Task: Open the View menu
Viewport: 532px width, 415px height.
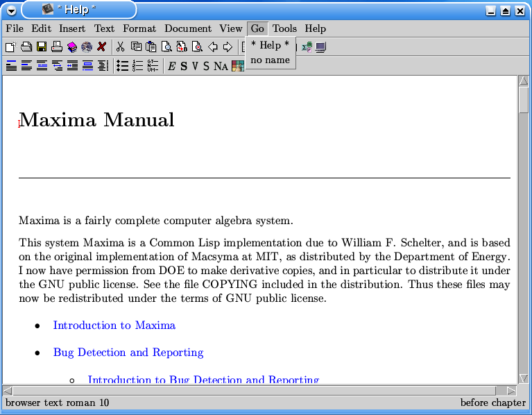Action: [x=231, y=28]
